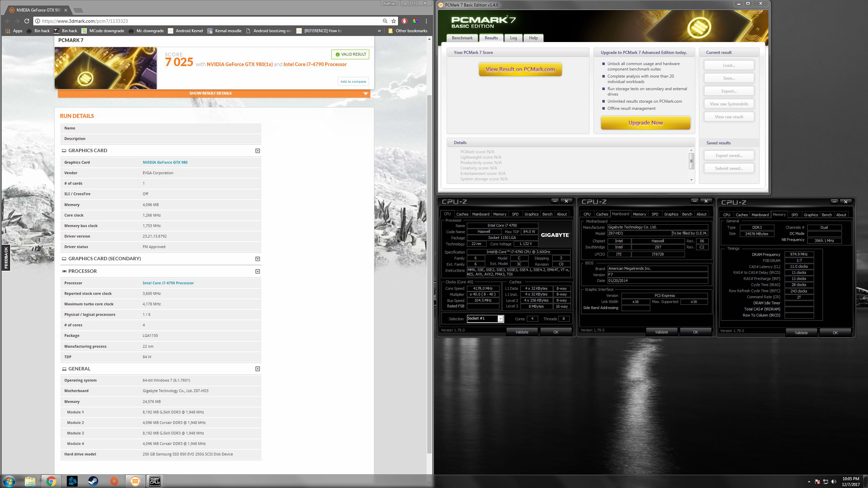Screen dimensions: 868x488
Task: Open File Explorer from the taskbar
Action: pyautogui.click(x=30, y=481)
